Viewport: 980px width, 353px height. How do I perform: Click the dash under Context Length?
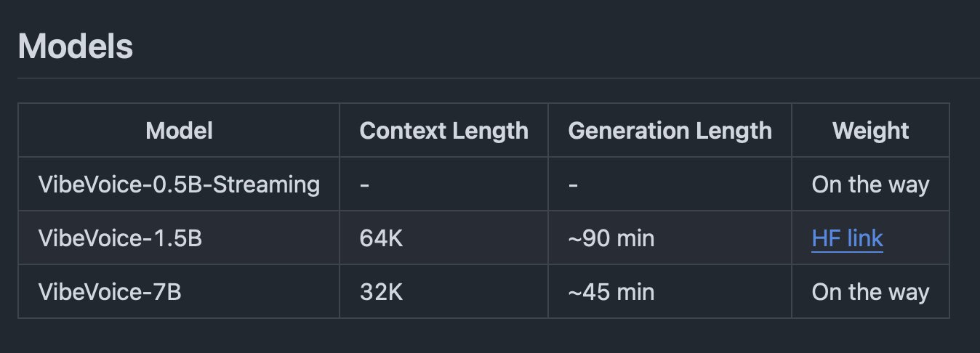click(x=364, y=185)
